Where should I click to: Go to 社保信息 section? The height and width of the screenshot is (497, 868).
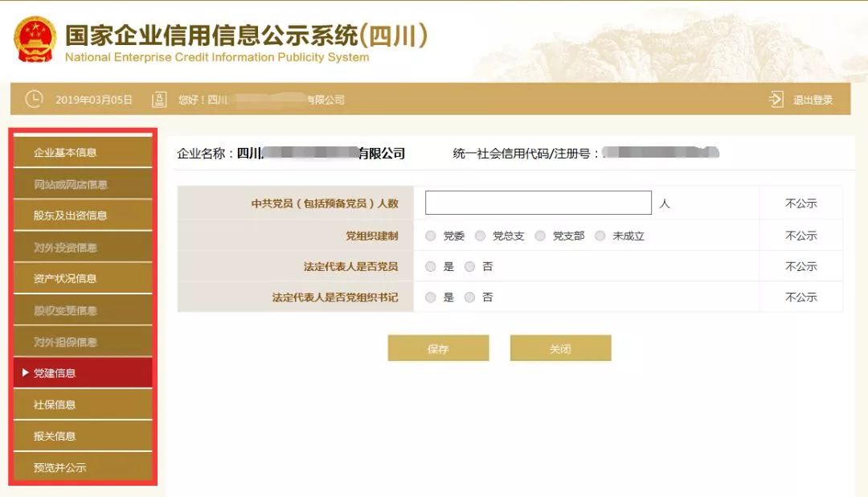[83, 405]
